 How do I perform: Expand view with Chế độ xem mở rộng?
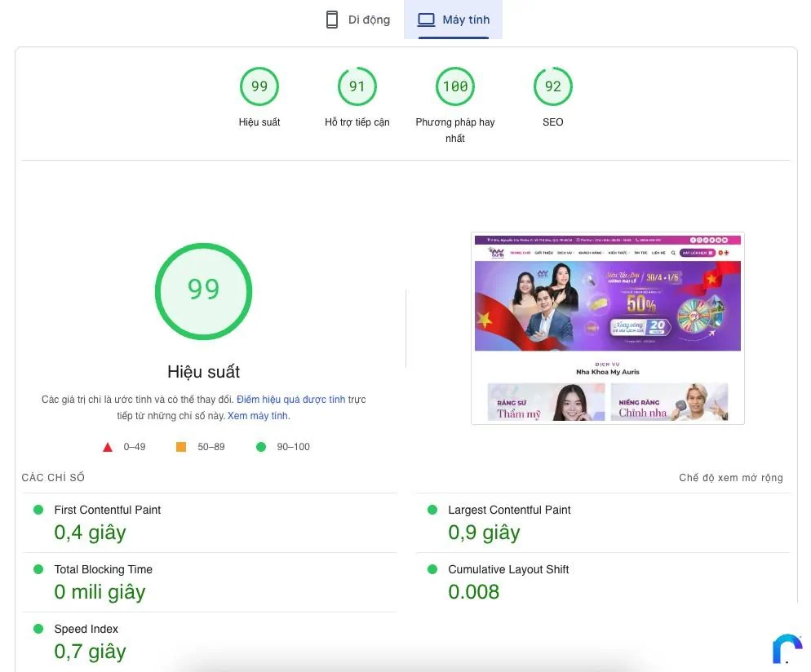point(730,478)
